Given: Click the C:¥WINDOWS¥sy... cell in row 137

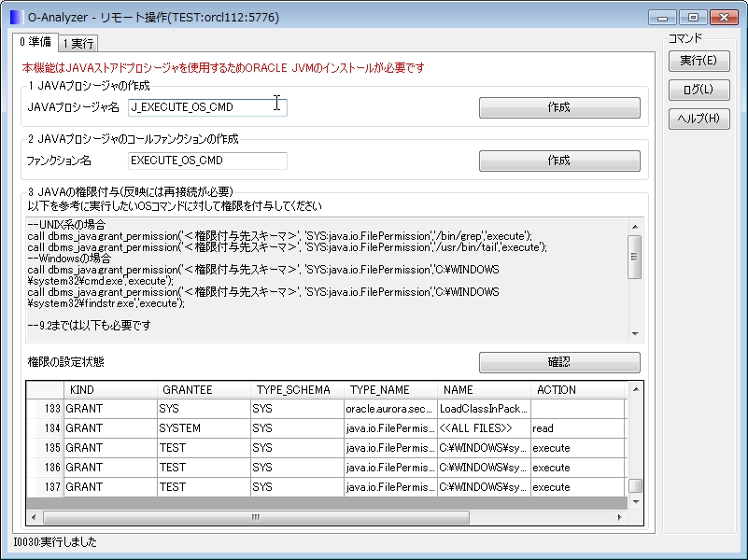Looking at the screenshot, I should pyautogui.click(x=485, y=487).
